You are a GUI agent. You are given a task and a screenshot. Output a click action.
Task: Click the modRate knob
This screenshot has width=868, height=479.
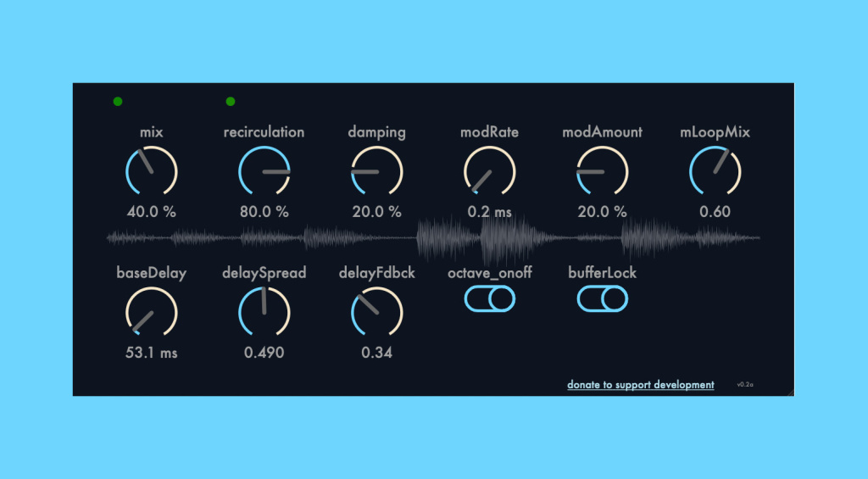(x=489, y=171)
